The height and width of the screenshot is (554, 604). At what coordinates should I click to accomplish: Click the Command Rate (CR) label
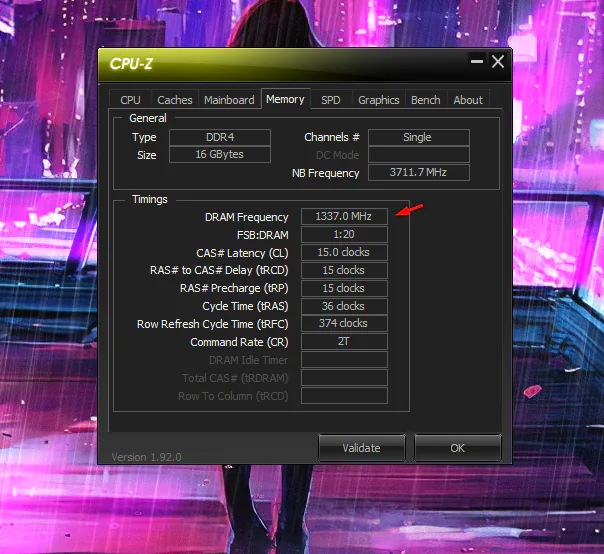pos(239,342)
